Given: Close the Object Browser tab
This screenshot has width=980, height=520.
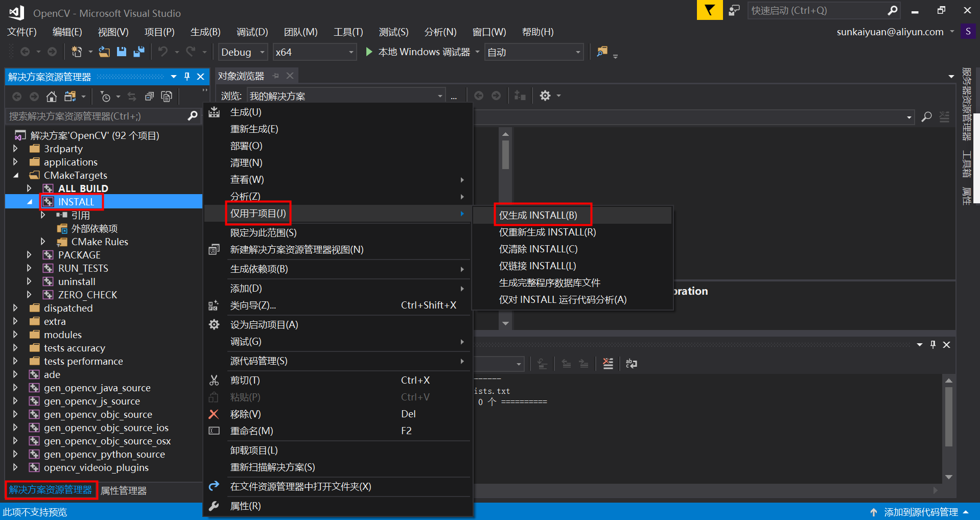Looking at the screenshot, I should (290, 76).
